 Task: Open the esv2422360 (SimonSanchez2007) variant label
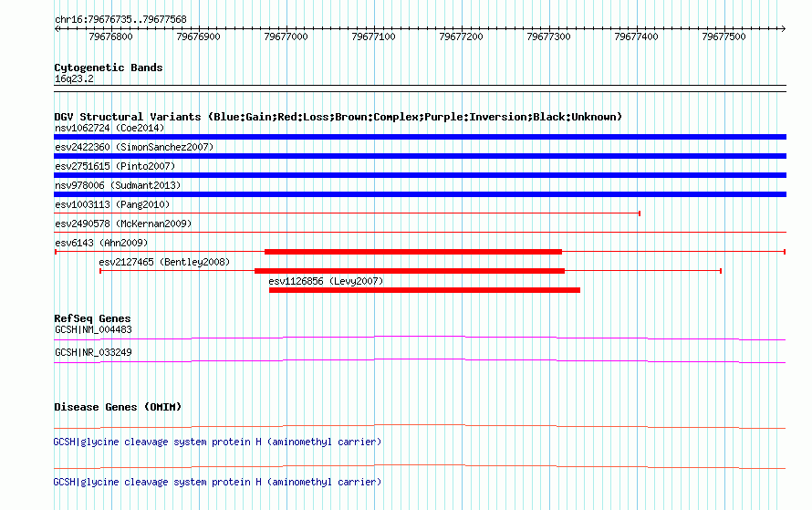(134, 147)
